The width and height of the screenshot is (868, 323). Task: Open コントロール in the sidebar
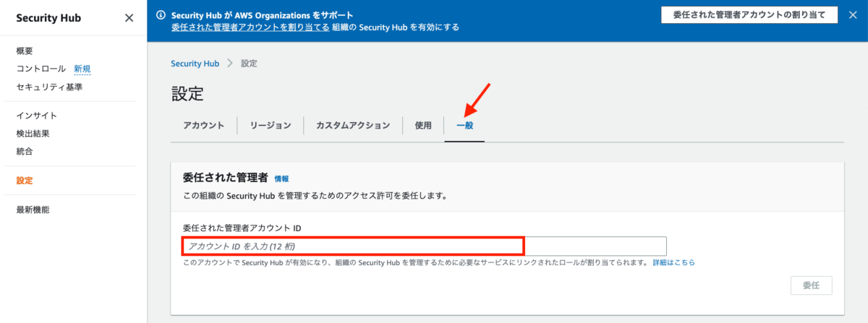tap(41, 69)
